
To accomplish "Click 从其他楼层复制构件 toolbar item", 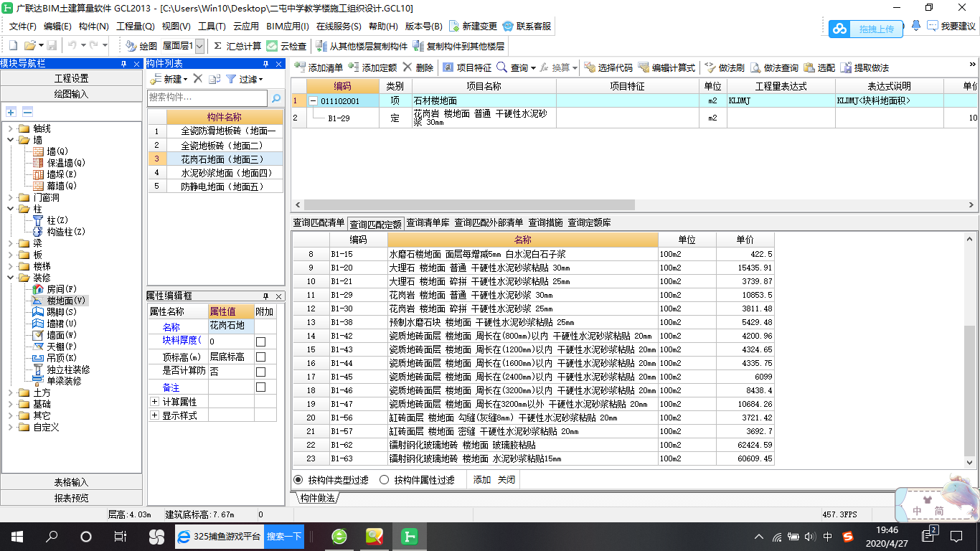I will [362, 46].
